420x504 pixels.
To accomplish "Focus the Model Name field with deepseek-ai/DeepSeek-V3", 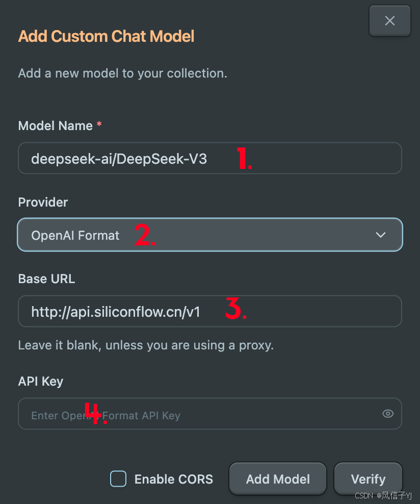I will tap(210, 159).
